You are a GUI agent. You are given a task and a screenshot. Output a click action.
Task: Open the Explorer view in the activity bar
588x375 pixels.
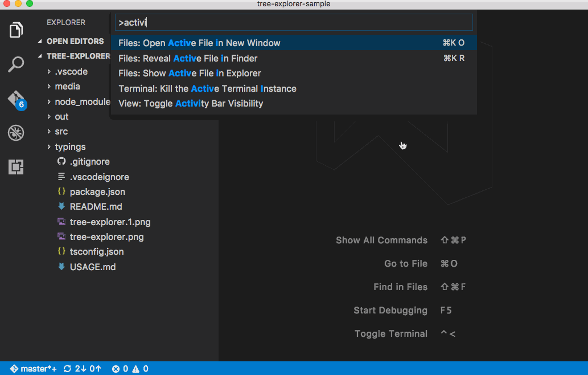pos(16,29)
